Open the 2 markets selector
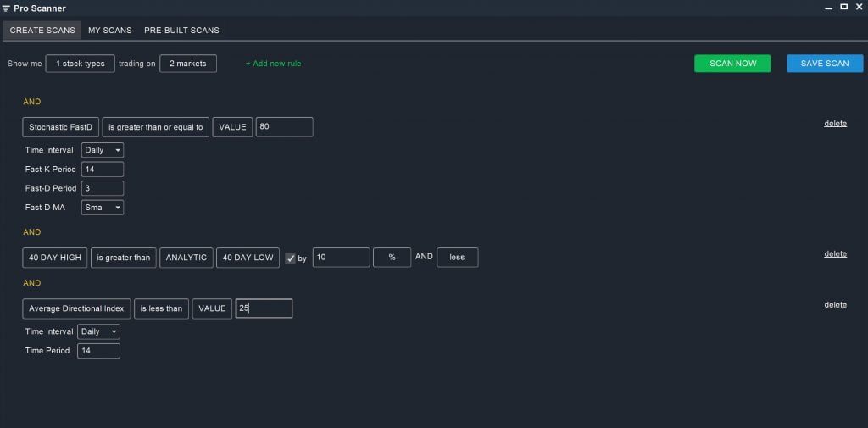 188,64
